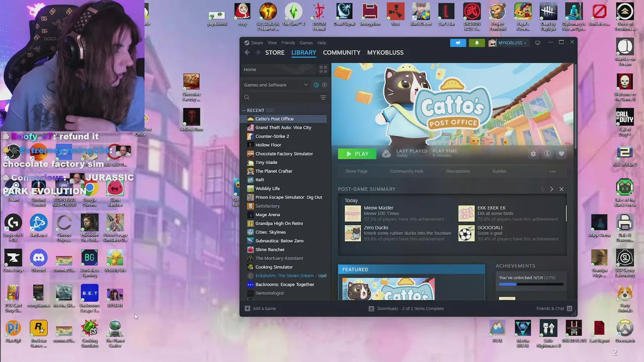The width and height of the screenshot is (644, 362).
Task: Open the MYKOBLUSS profile tab
Action: pos(385,52)
